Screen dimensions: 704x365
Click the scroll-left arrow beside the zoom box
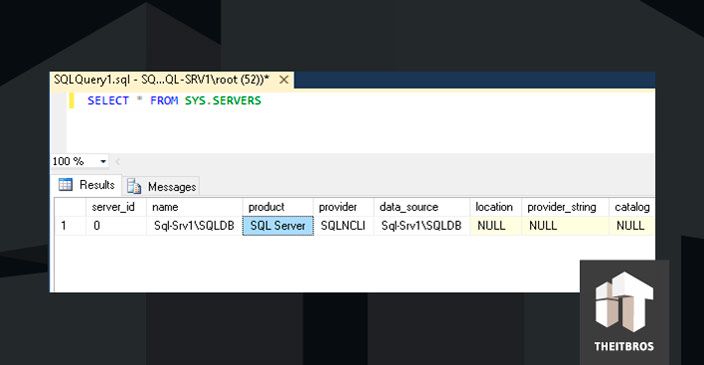[118, 161]
